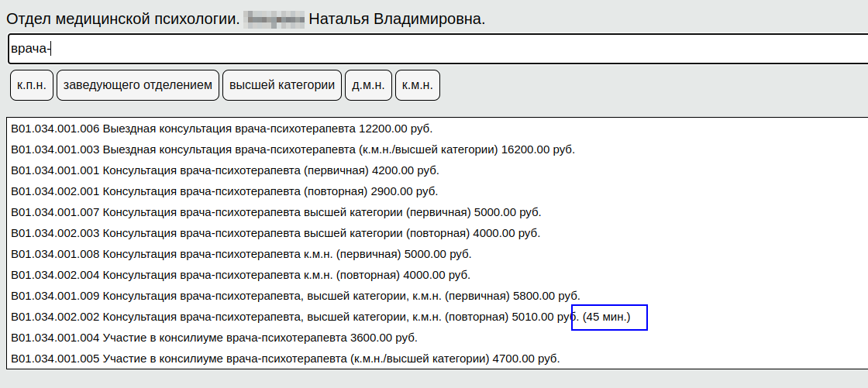
Task: Click the "к.м.н." suggestion button
Action: 418,85
